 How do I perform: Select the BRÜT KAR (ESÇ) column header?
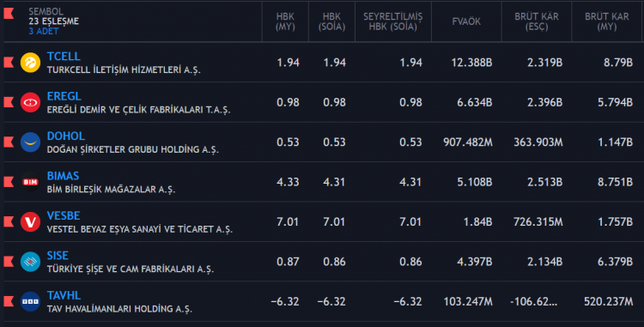click(x=537, y=21)
